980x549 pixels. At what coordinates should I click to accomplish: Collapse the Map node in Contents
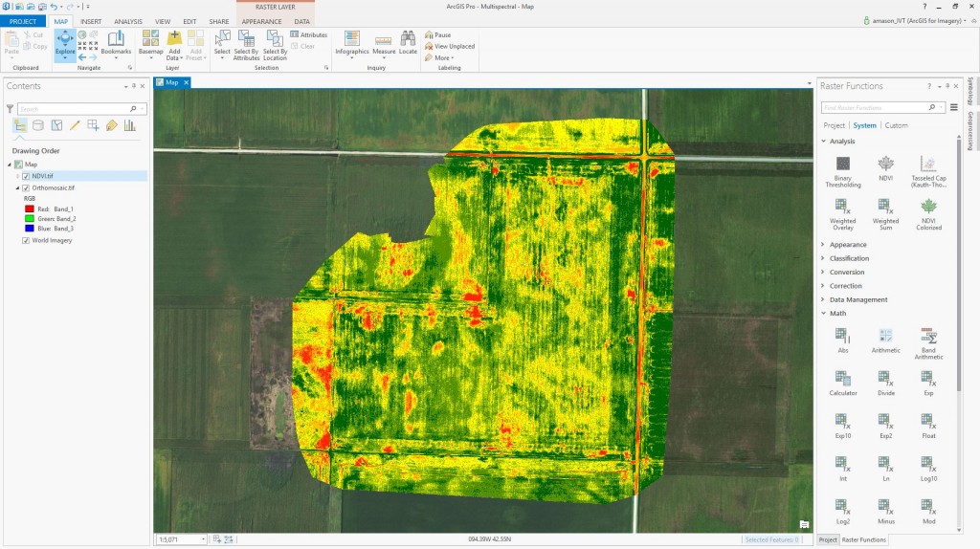[10, 165]
